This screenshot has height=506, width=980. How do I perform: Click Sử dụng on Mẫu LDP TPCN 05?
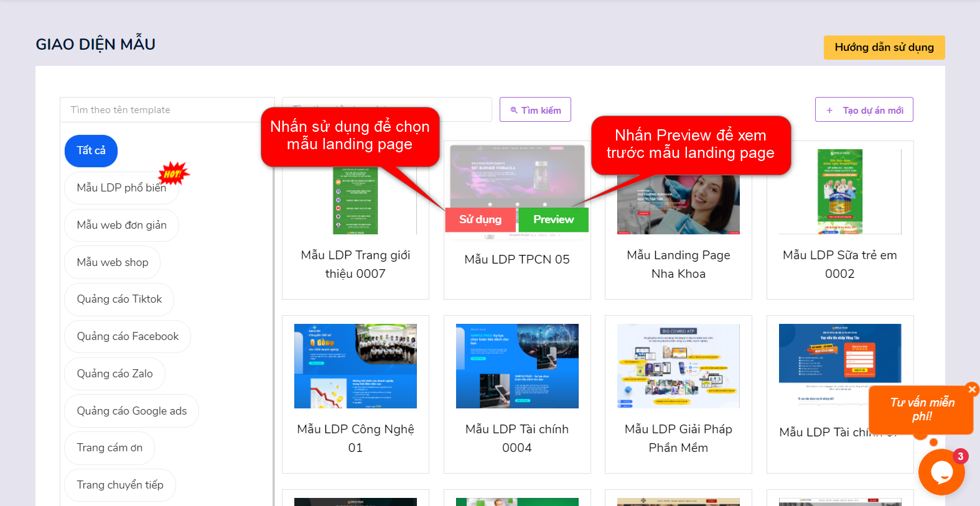click(480, 219)
